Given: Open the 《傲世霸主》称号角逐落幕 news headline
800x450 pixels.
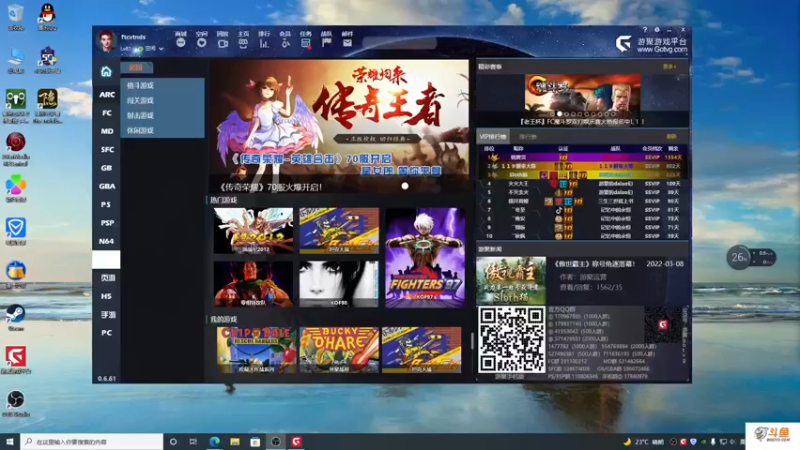Looking at the screenshot, I should (x=594, y=264).
